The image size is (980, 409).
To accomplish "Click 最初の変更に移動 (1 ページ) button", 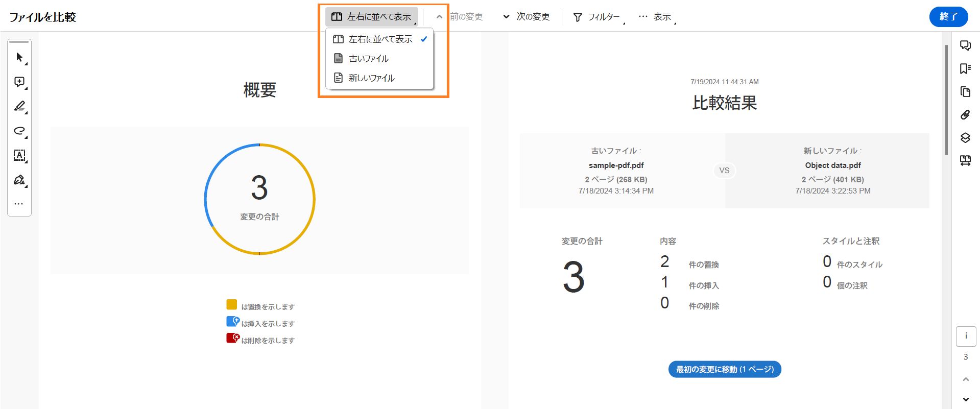I will (x=725, y=369).
